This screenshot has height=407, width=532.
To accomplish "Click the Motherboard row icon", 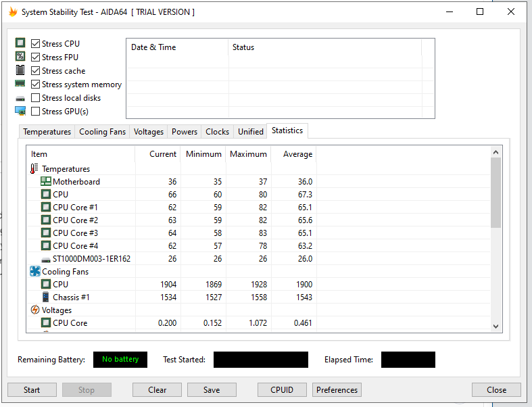I will click(x=46, y=181).
